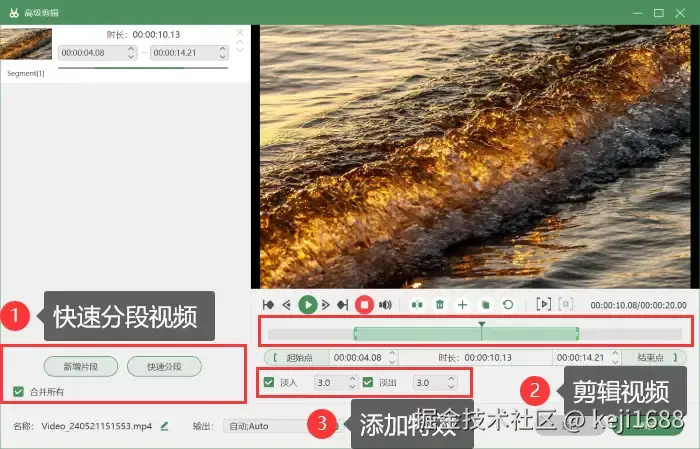
Task: Click the 快速分段 button
Action: point(164,367)
